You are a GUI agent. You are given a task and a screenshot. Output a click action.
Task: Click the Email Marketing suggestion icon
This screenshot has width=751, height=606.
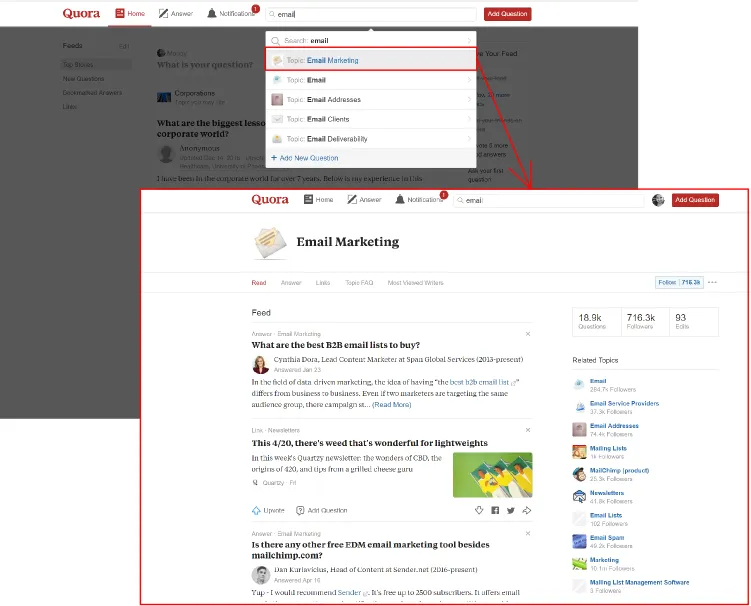(x=277, y=60)
